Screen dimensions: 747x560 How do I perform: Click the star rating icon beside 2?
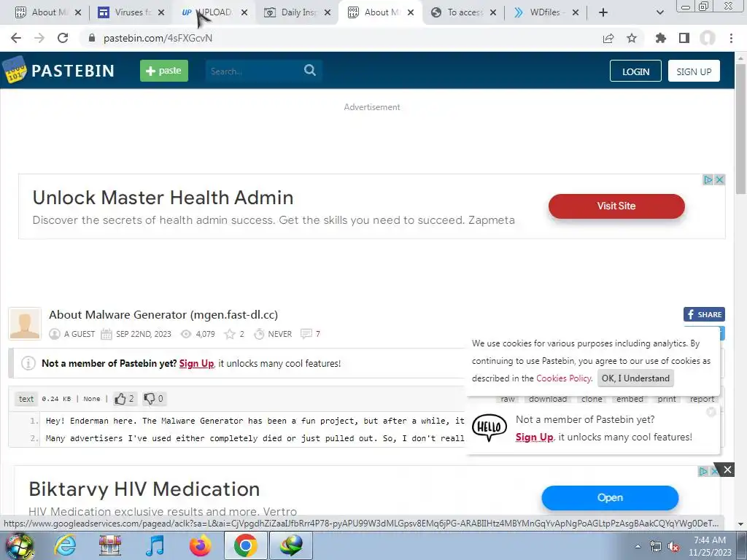click(x=230, y=334)
